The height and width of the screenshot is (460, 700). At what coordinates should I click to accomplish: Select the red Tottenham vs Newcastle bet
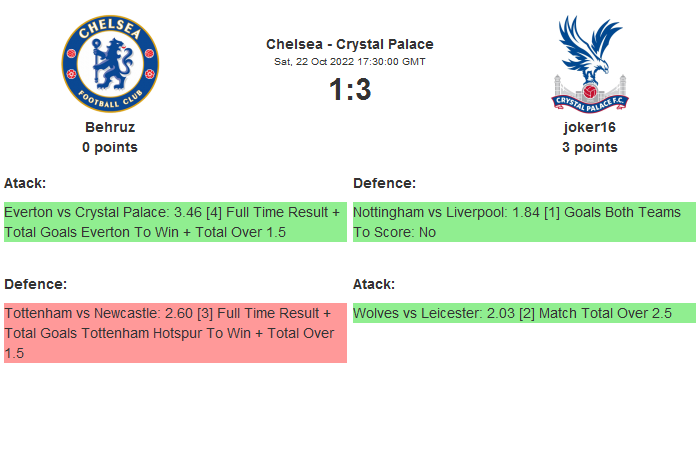pos(175,333)
